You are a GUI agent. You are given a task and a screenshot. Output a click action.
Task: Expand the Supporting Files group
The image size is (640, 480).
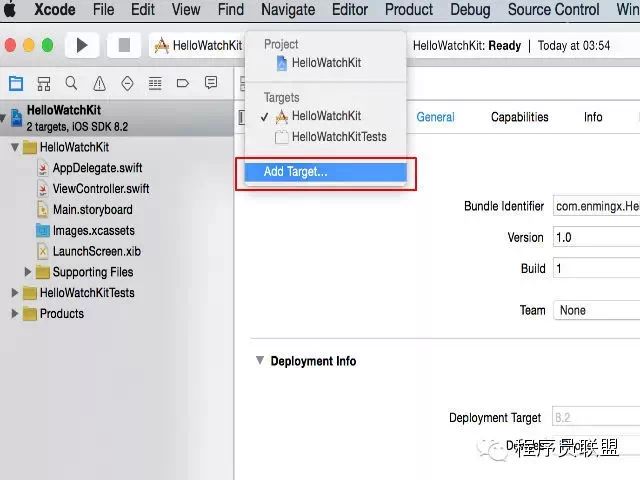(27, 272)
